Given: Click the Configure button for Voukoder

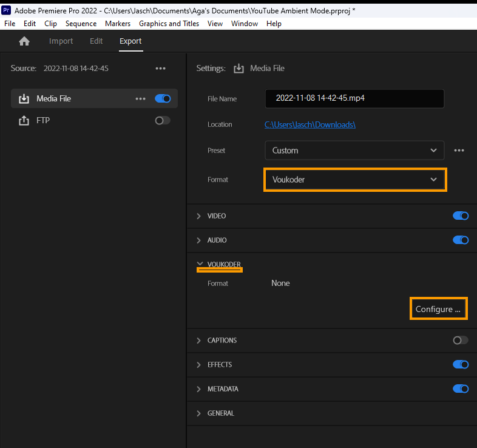Looking at the screenshot, I should pos(438,309).
